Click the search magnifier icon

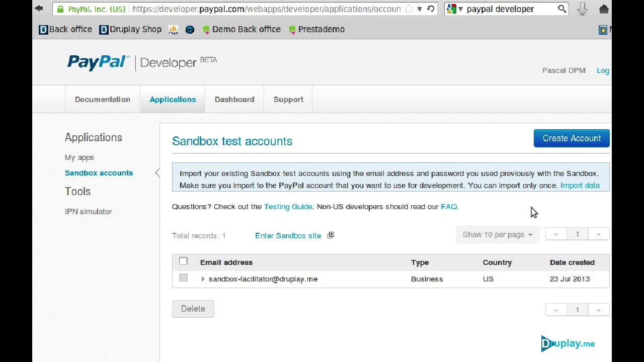click(562, 9)
